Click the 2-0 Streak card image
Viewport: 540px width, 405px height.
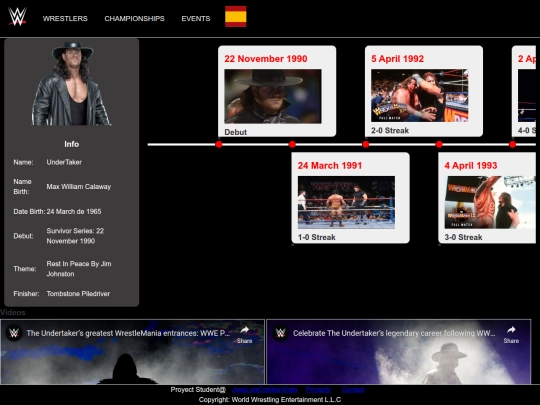419,95
